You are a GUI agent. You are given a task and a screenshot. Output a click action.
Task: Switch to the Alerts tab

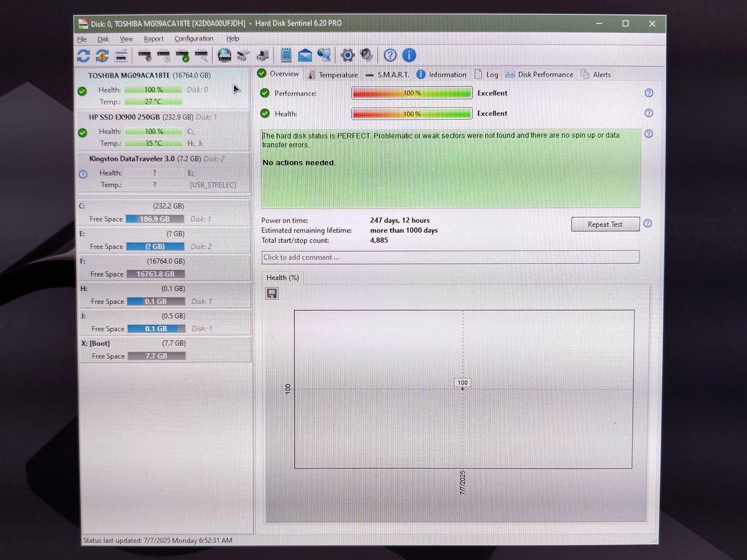coord(596,75)
